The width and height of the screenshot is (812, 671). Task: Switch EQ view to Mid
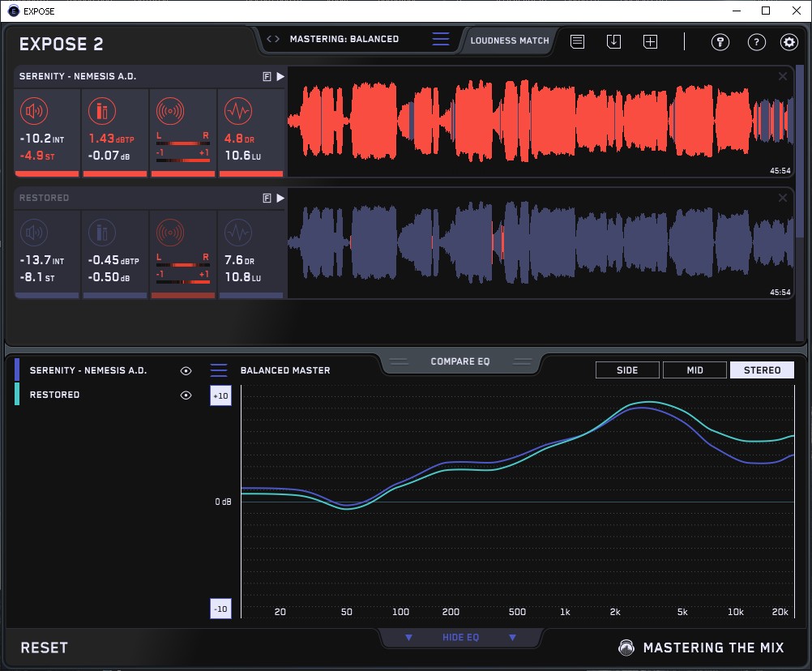[694, 370]
